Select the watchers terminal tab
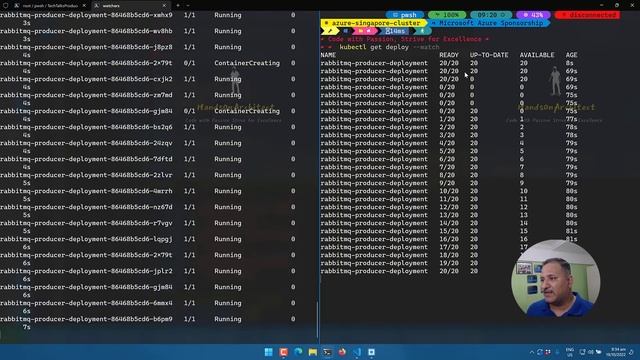The height and width of the screenshot is (360, 640). click(129, 6)
